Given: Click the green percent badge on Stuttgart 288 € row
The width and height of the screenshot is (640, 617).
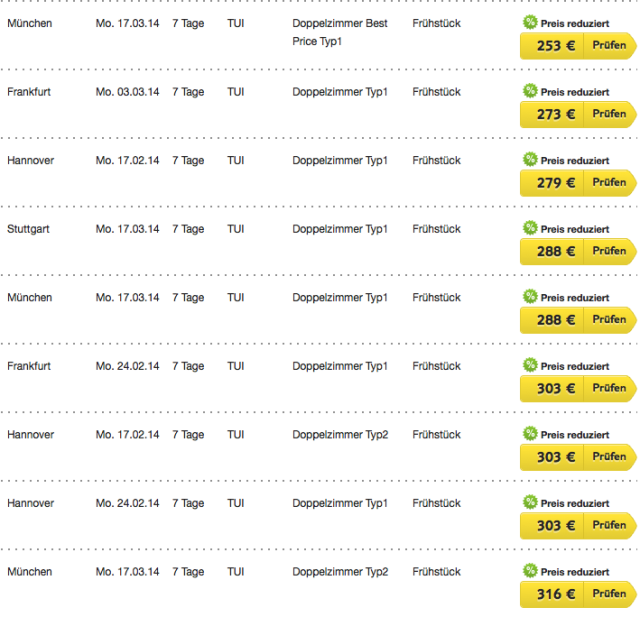Looking at the screenshot, I should [530, 228].
